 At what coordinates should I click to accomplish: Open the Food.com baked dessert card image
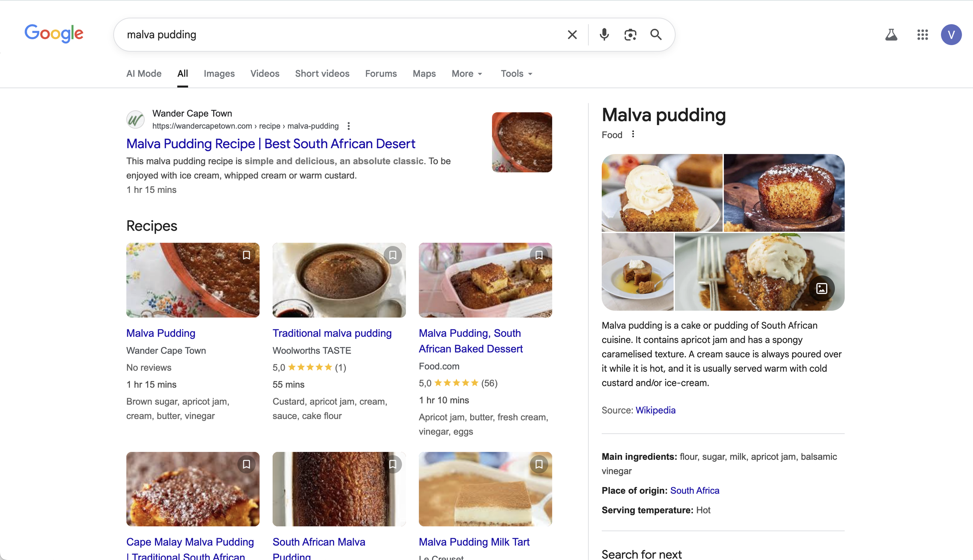(x=485, y=280)
